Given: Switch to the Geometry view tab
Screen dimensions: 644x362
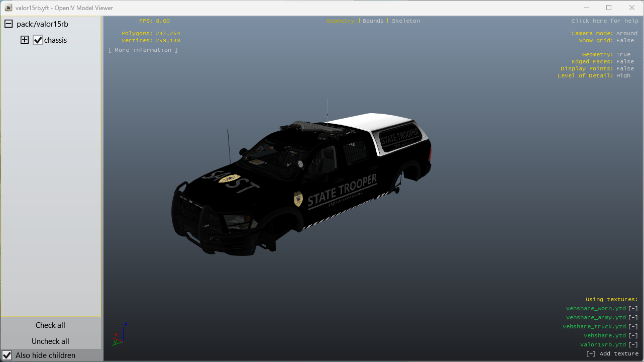Looking at the screenshot, I should click(x=340, y=21).
